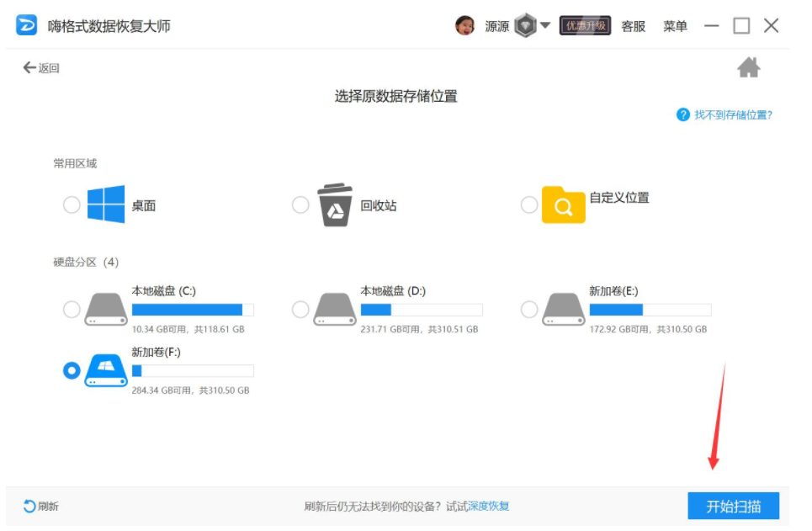The height and width of the screenshot is (531, 812).
Task: Click the local disk C: drive icon
Action: pyautogui.click(x=106, y=309)
